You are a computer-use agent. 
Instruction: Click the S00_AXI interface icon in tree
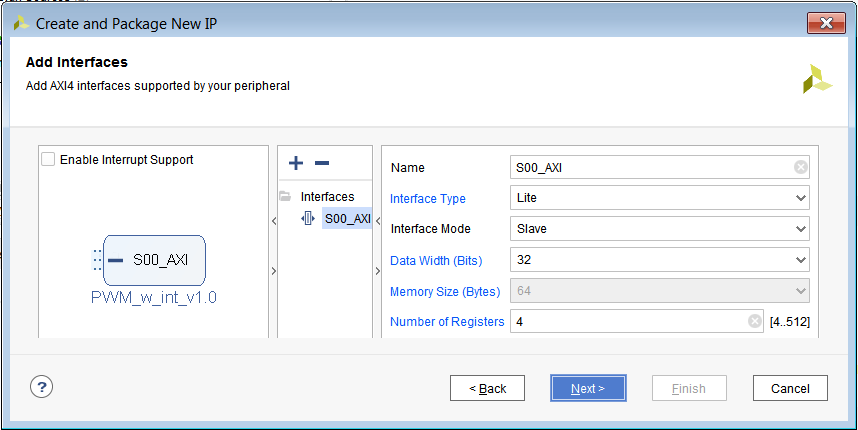point(308,218)
